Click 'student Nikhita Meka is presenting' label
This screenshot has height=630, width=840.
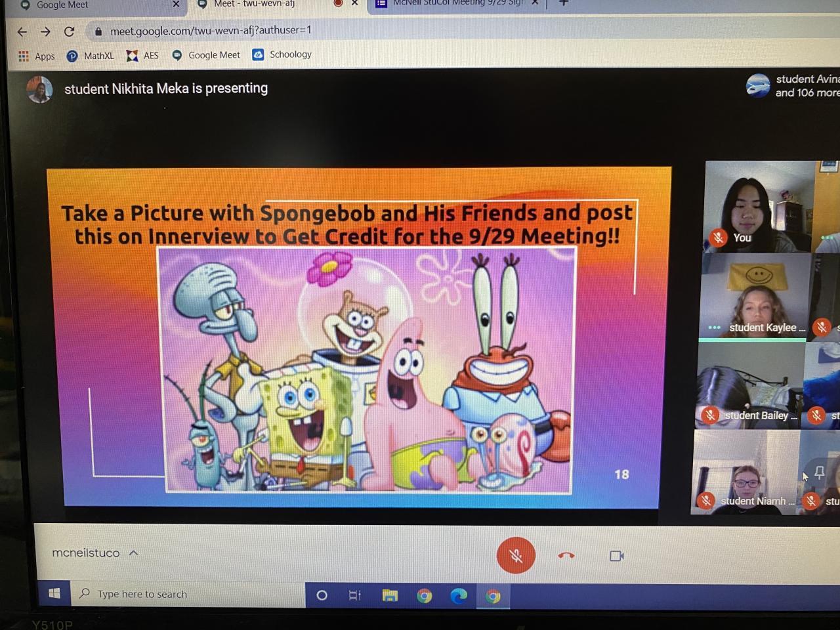pos(166,89)
